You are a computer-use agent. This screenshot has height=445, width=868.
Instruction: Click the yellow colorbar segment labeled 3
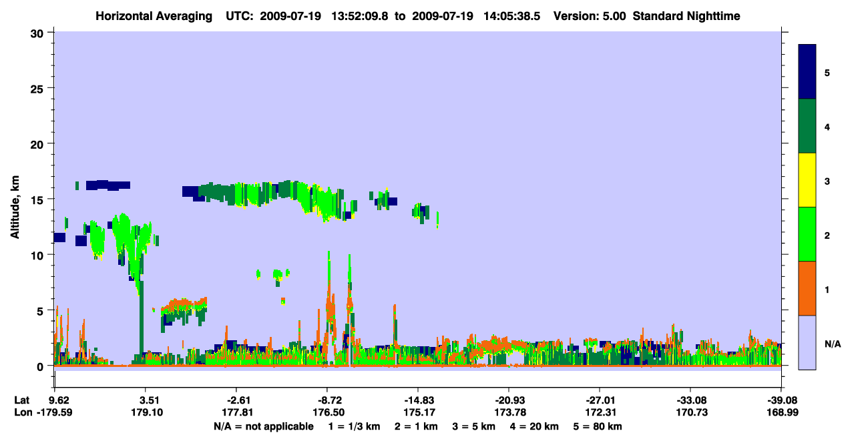tap(807, 180)
